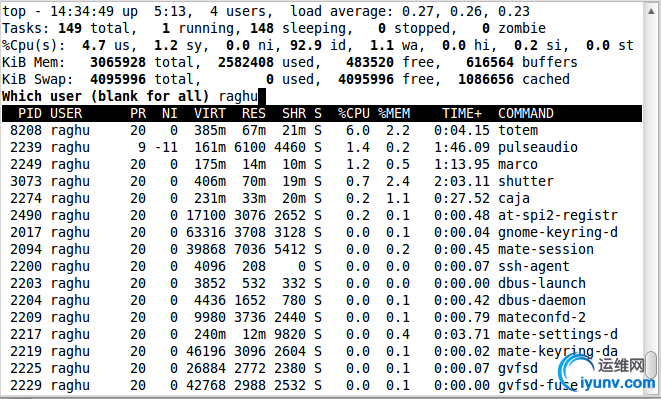Select the at-spi2-registr process name

(x=558, y=215)
